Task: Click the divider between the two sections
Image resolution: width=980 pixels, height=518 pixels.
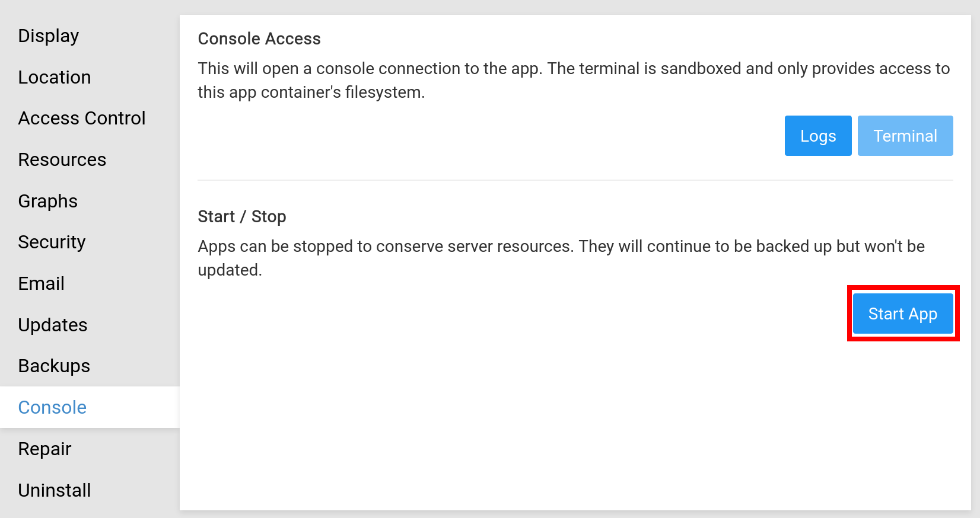Action: pos(575,180)
